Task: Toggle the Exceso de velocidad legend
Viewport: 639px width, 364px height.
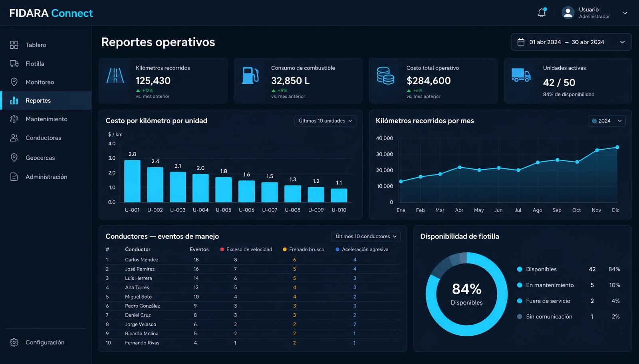Action: coord(246,249)
